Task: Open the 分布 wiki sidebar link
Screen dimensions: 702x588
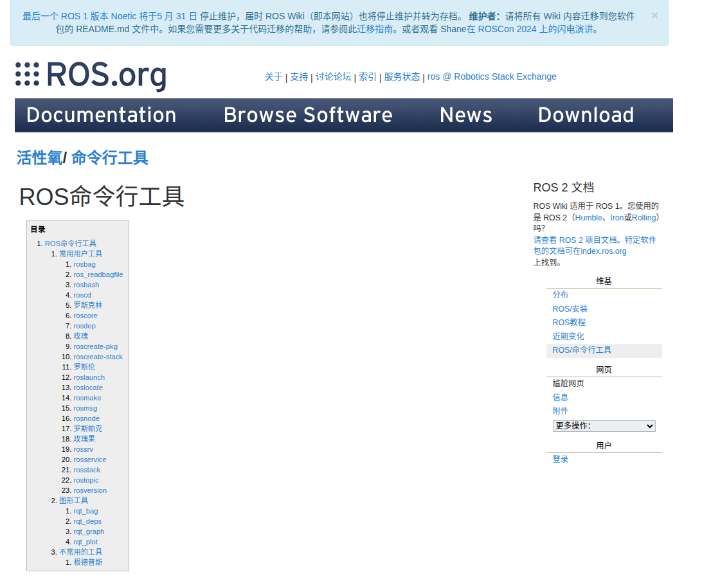Action: pos(560,294)
